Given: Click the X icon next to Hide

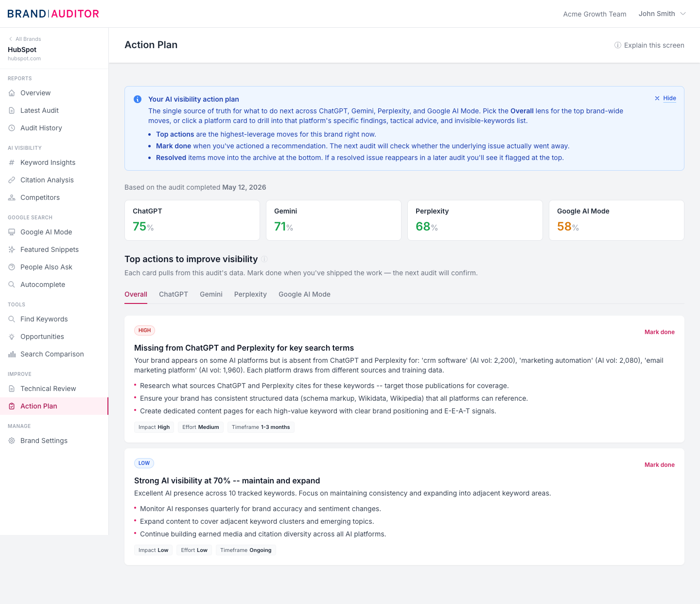Looking at the screenshot, I should pos(657,98).
